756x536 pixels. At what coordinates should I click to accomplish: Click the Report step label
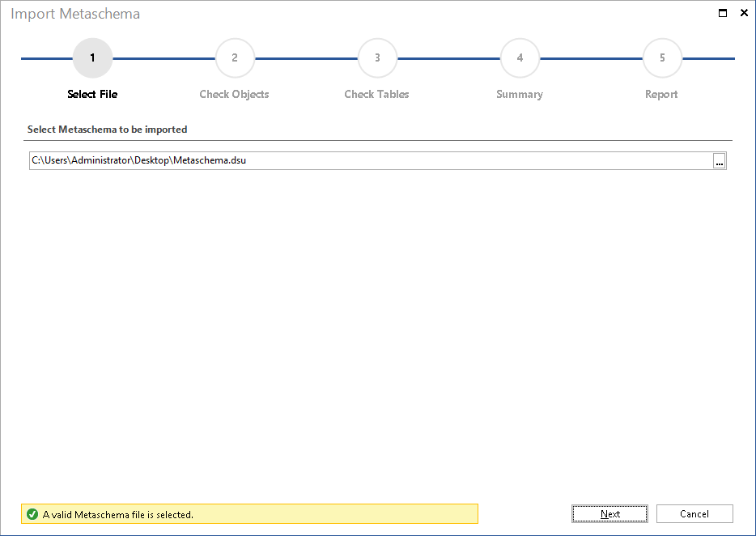[x=661, y=95]
